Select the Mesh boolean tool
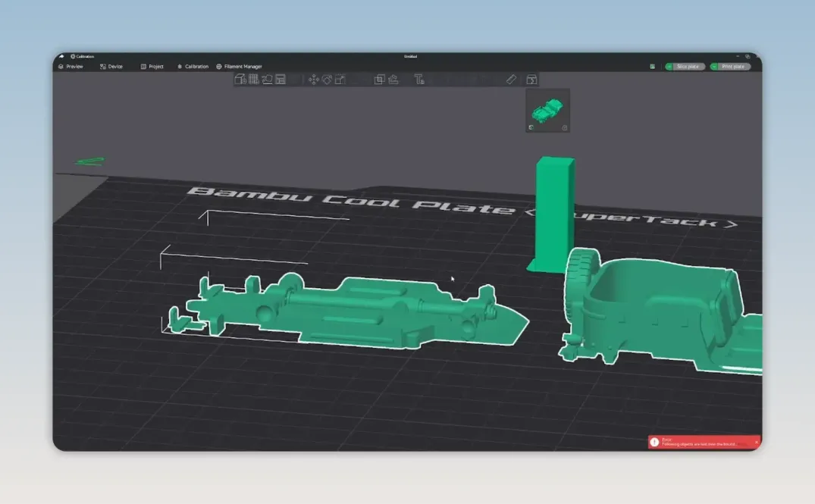The image size is (815, 504). [379, 79]
